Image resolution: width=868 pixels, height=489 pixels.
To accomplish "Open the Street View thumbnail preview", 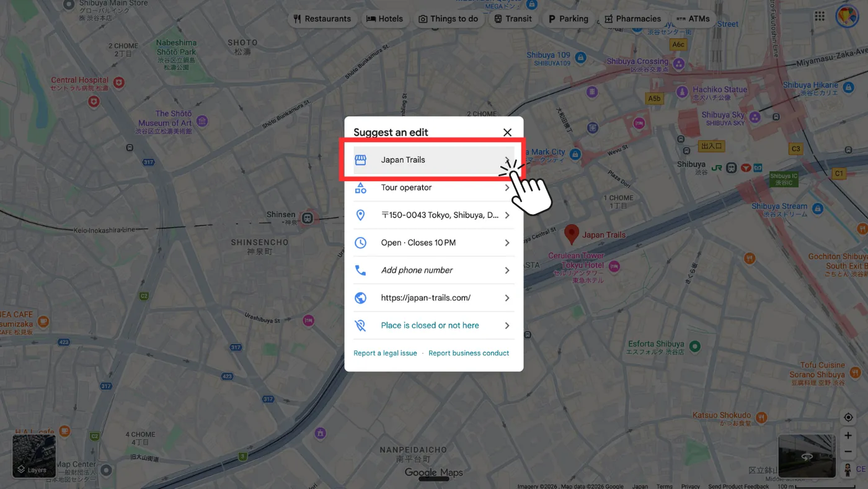I will [807, 456].
